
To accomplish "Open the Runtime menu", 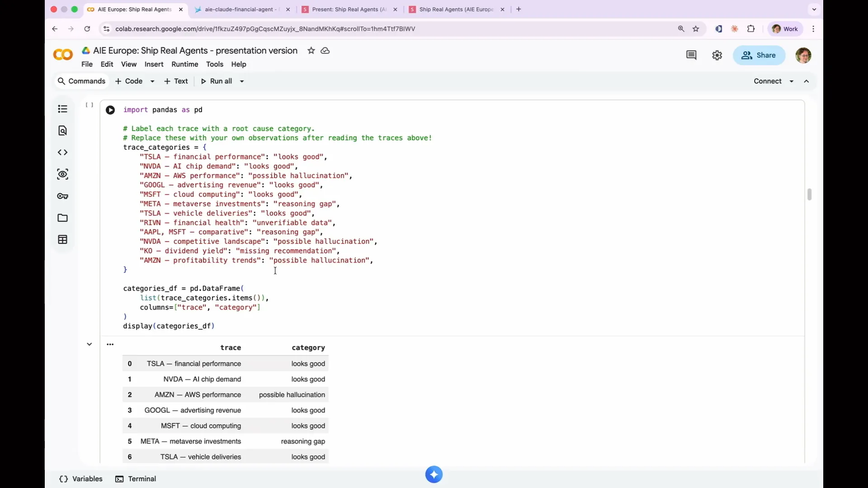I will (185, 64).
